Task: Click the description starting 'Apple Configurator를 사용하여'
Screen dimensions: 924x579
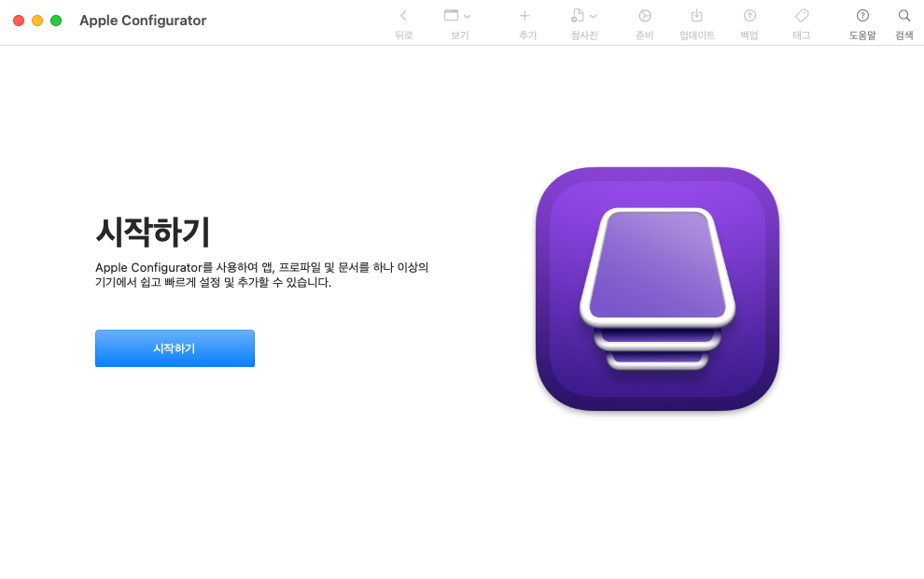Action: [261, 275]
